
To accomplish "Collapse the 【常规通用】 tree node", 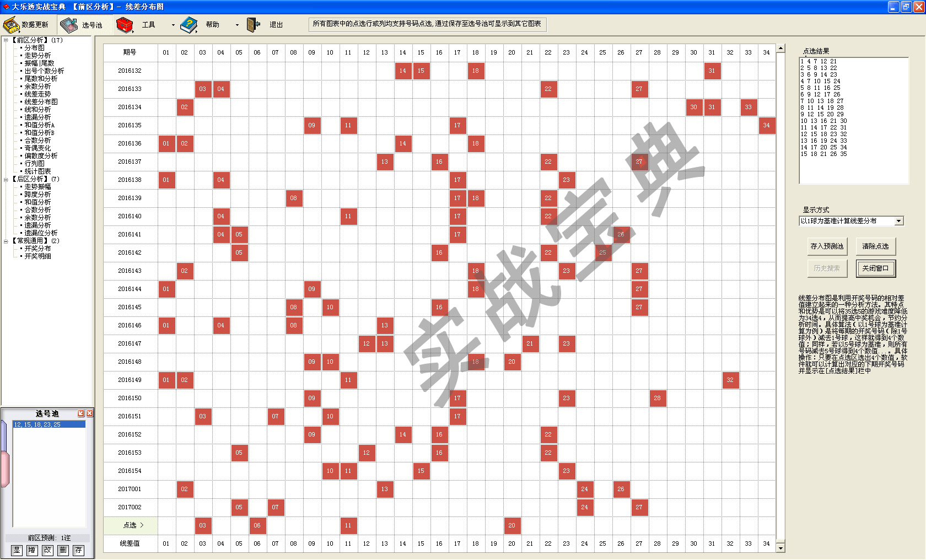I will [6, 241].
